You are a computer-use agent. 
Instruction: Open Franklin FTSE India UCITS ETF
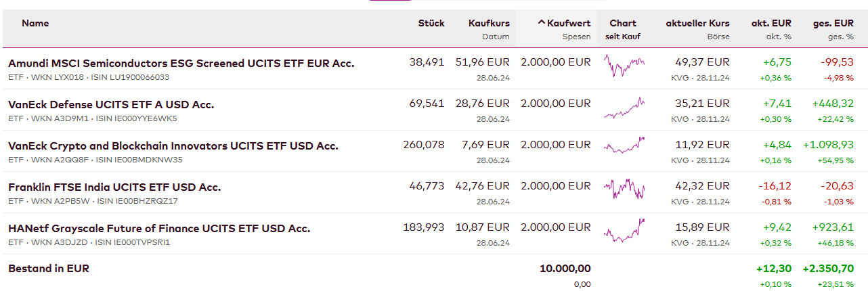tap(114, 187)
